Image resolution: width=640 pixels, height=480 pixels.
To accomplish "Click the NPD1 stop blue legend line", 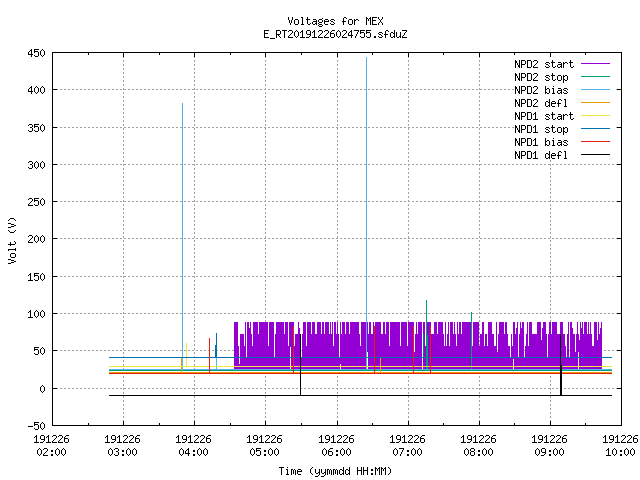I will (595, 129).
